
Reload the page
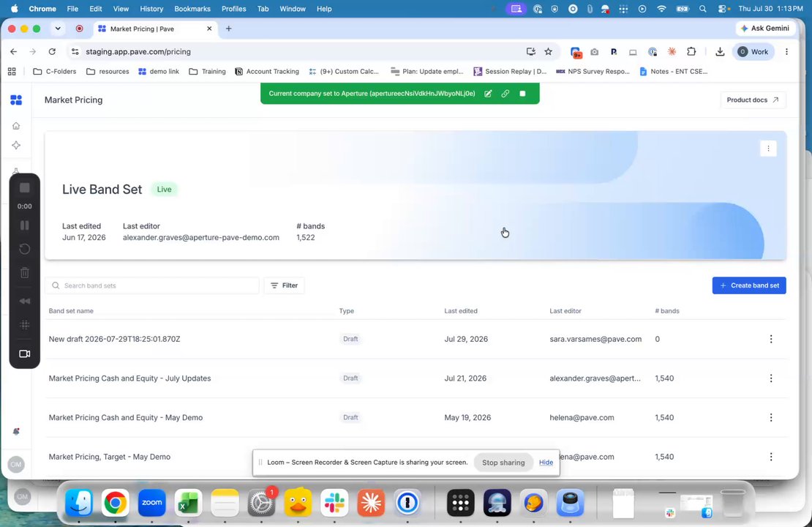click(52, 51)
